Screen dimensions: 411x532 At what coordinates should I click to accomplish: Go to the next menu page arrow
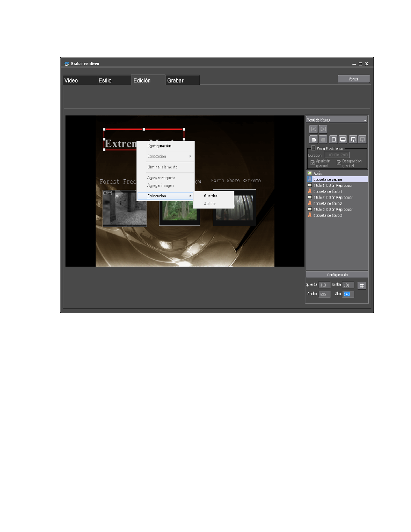(323, 129)
